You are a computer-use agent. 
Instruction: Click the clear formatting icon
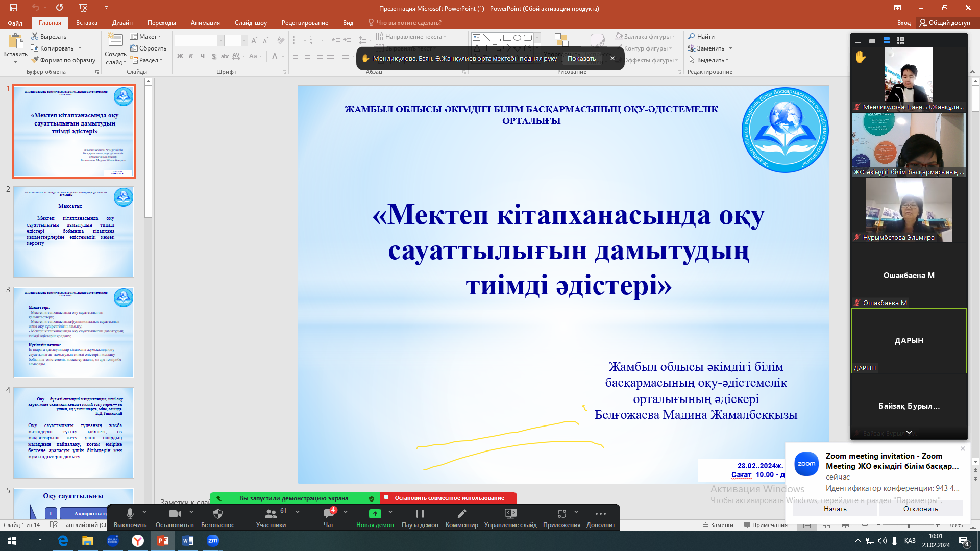pos(281,40)
